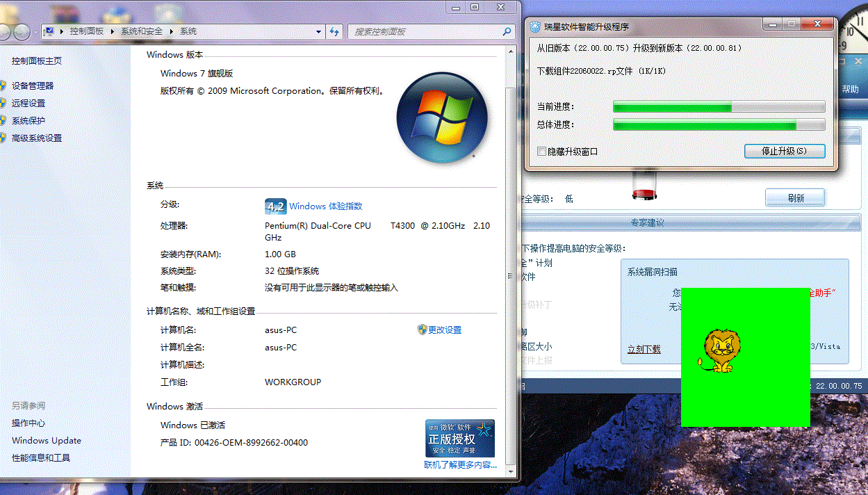868x495 pixels.
Task: Click the 32 位操作系统 value
Action: (292, 271)
